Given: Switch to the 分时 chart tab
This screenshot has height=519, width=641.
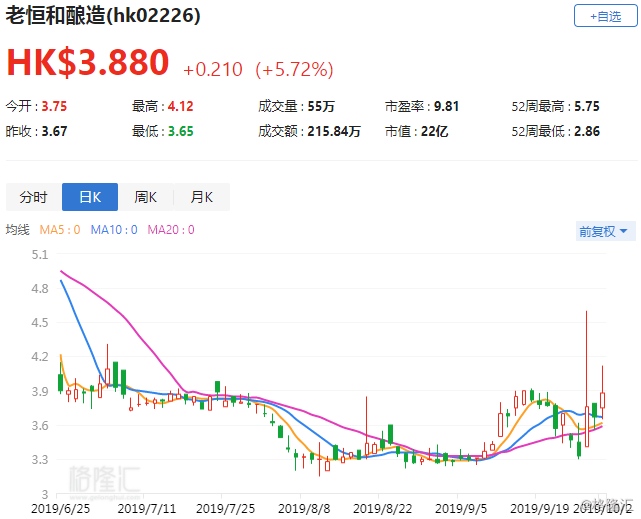Looking at the screenshot, I should tap(34, 197).
